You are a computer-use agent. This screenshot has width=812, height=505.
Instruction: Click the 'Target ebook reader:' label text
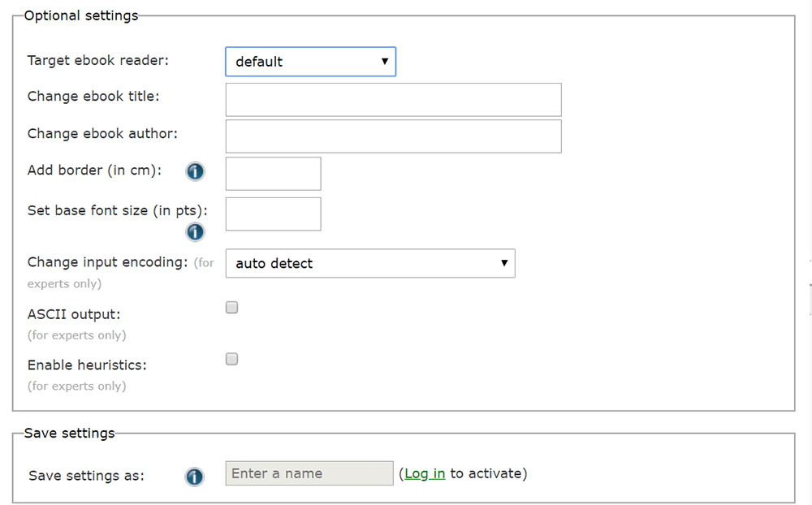tap(98, 61)
